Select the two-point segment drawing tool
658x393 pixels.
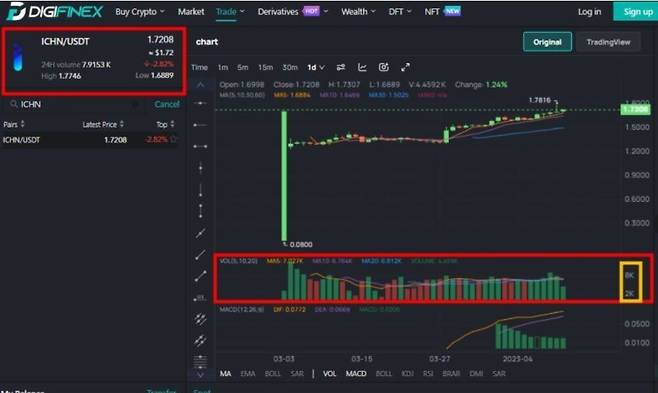200,276
